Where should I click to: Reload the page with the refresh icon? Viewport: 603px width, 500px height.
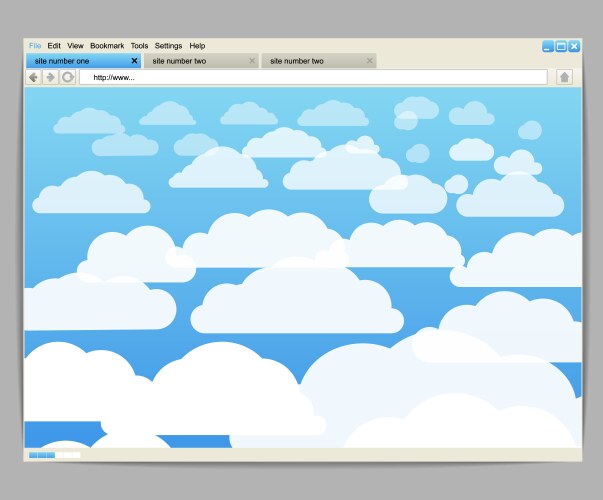[x=68, y=77]
